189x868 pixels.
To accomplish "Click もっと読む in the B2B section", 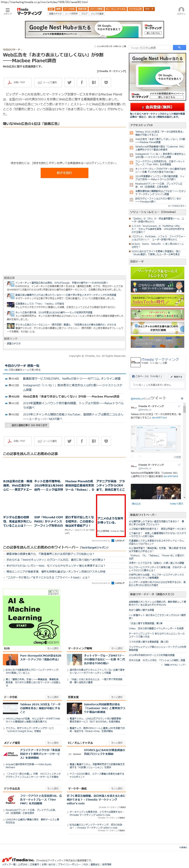I will tap(53, 648).
